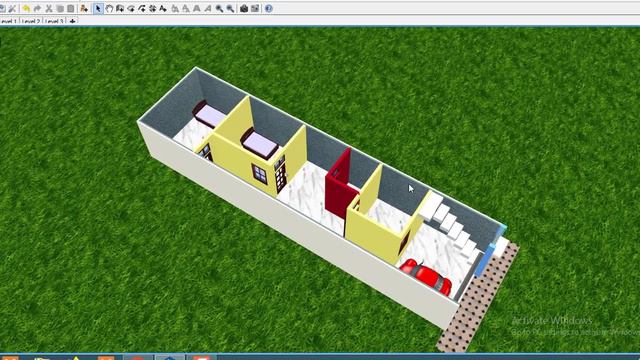This screenshot has width=640, height=360.
Task: Toggle bold text style
Action: click(197, 8)
